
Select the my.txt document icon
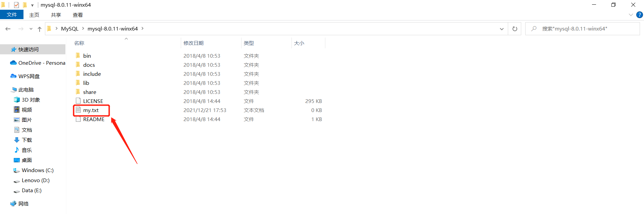click(x=78, y=110)
